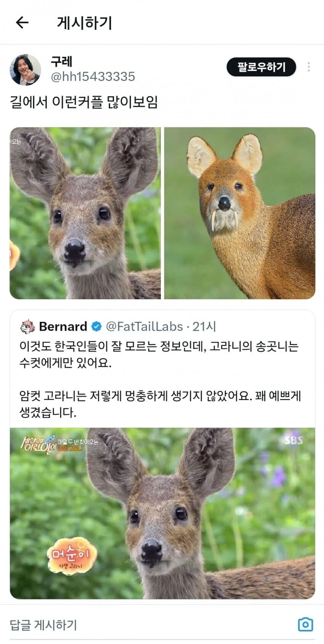Tap the SBS logo in the quoted image

(x=294, y=440)
